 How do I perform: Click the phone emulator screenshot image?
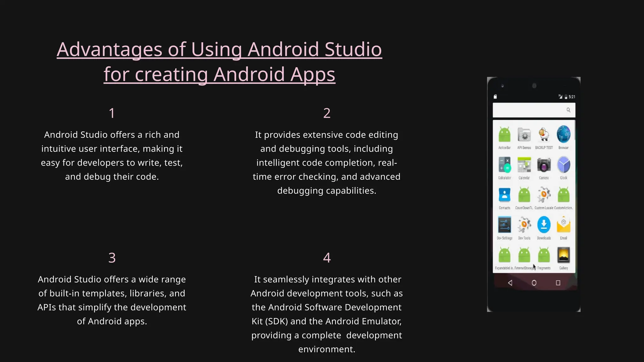(x=534, y=194)
